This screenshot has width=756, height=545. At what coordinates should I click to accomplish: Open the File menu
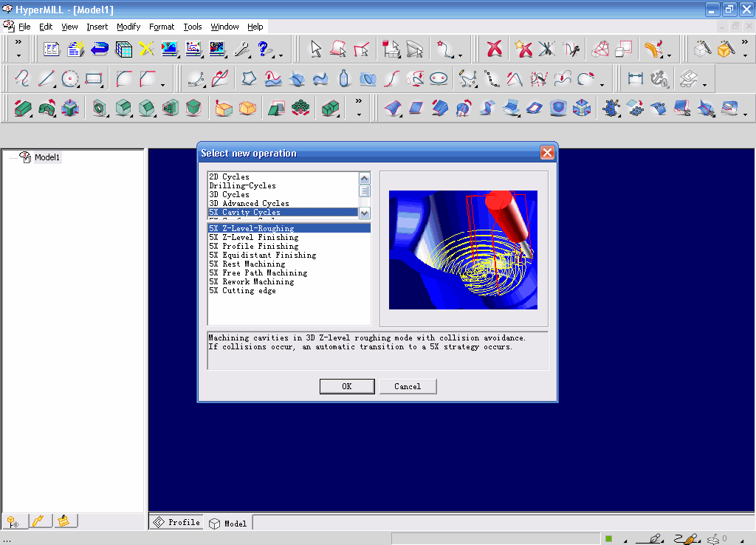click(24, 27)
